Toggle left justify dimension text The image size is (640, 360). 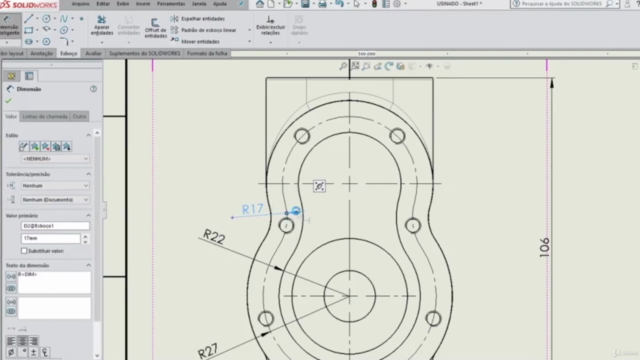tap(11, 340)
